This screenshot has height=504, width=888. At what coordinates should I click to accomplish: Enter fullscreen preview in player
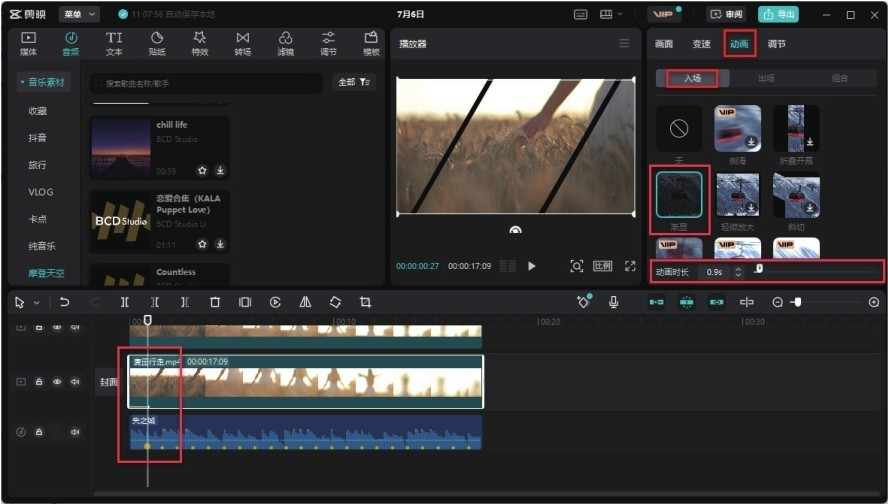pos(630,266)
